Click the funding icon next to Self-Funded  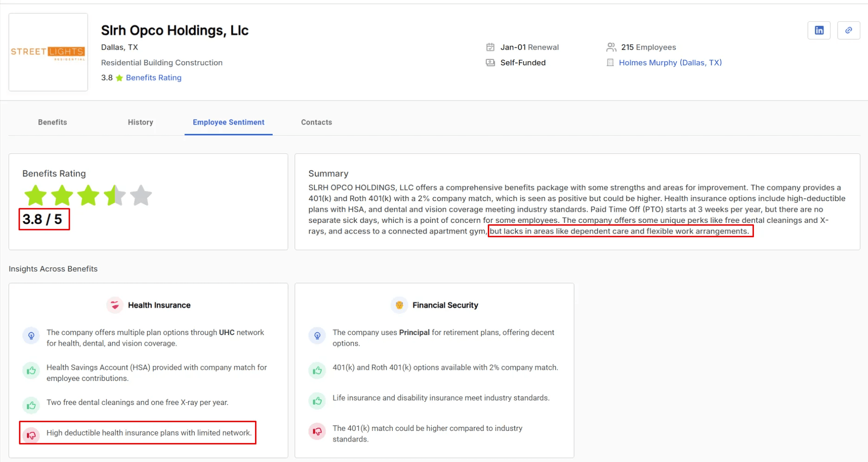(x=490, y=63)
